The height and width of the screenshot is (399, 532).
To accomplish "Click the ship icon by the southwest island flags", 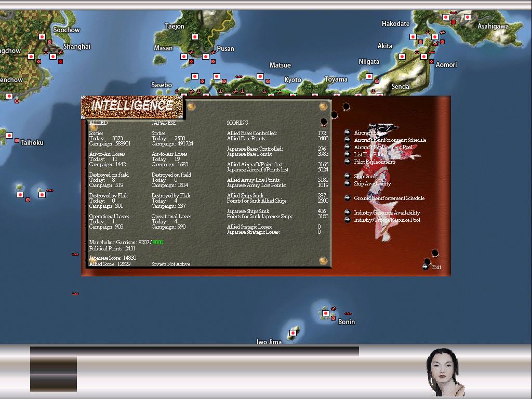I will tap(50, 190).
